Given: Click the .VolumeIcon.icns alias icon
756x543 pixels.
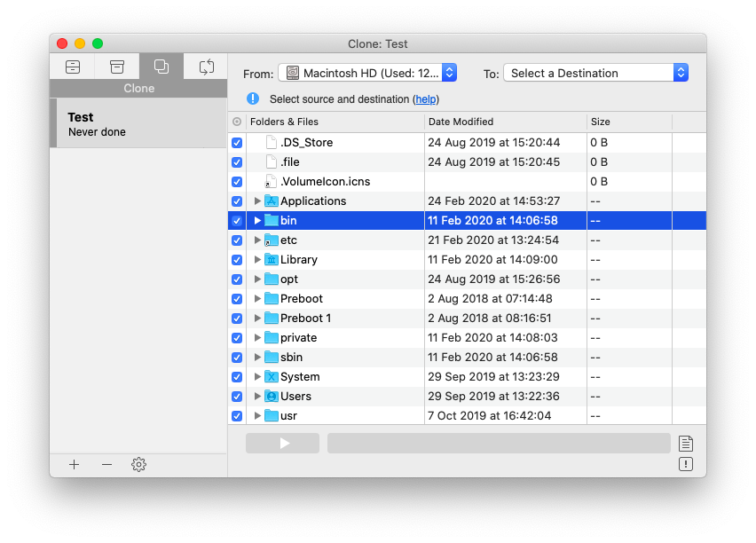Looking at the screenshot, I should pyautogui.click(x=272, y=181).
